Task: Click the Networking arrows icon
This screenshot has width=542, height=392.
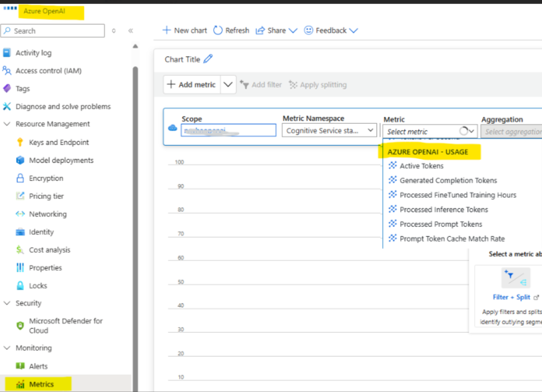Action: coord(20,214)
